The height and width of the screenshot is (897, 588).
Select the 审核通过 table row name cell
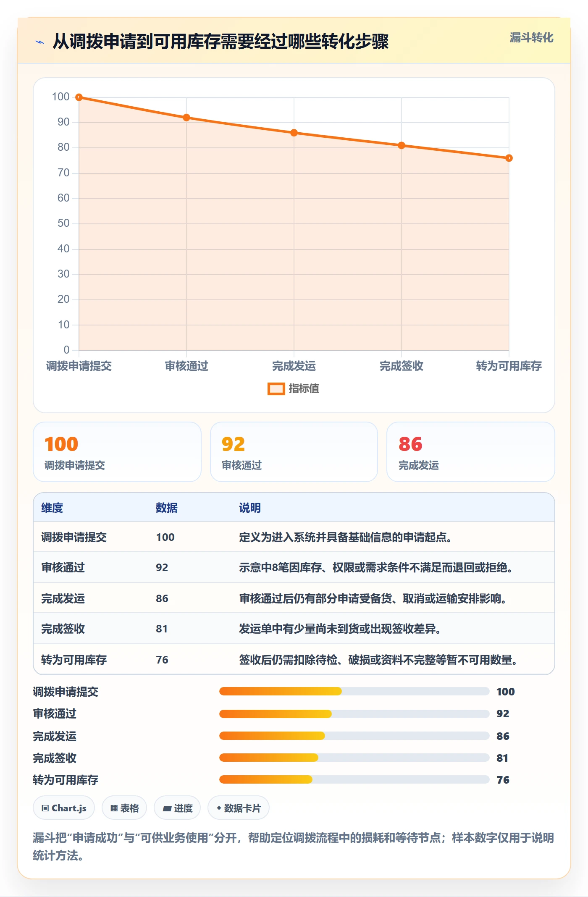point(63,568)
